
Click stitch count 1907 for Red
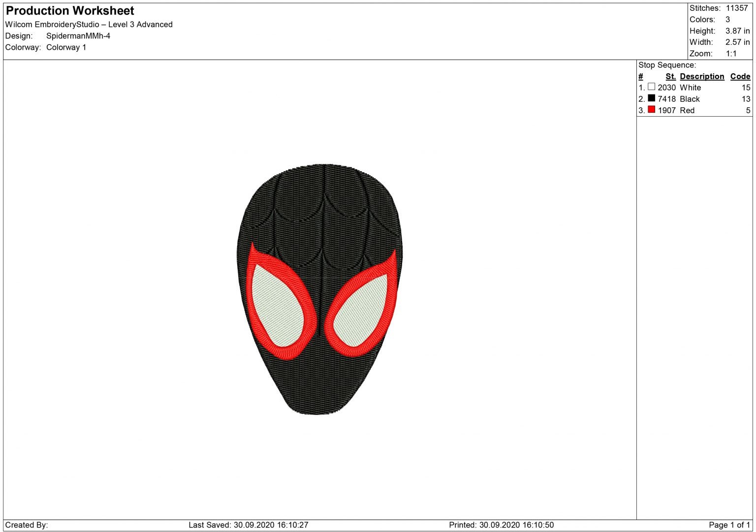pyautogui.click(x=667, y=110)
